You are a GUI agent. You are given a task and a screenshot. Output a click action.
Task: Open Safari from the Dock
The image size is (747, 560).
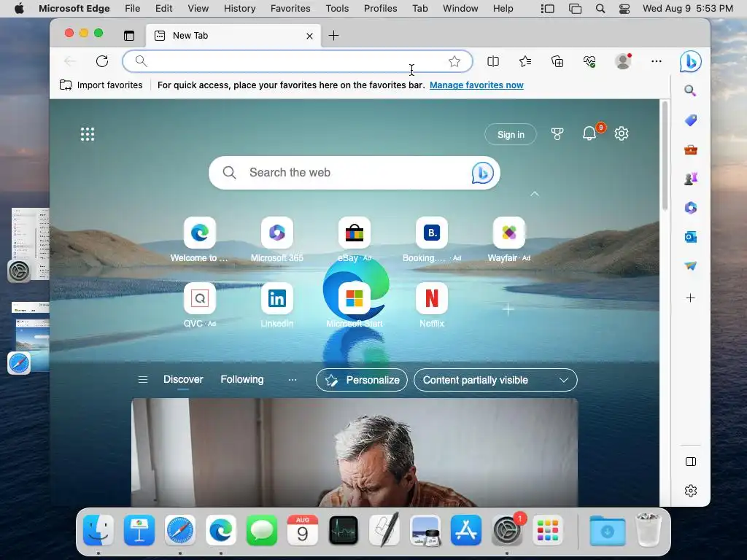(x=179, y=531)
